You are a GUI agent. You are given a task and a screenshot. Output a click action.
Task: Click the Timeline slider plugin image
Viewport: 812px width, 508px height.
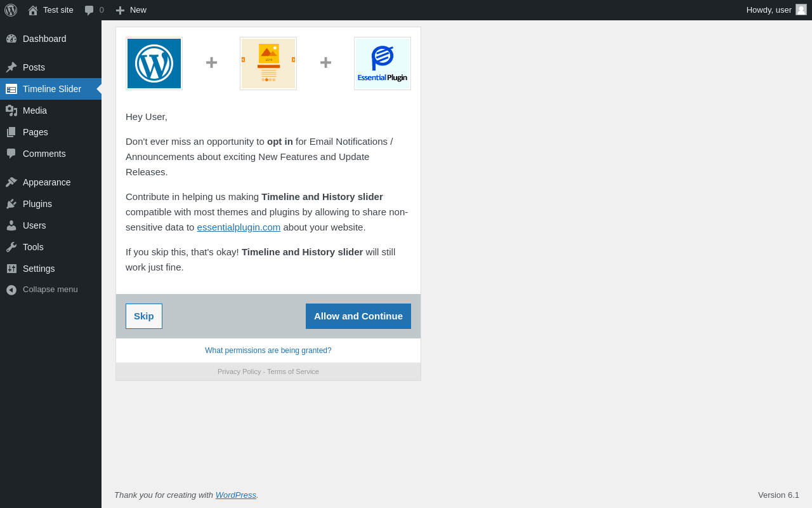coord(268,63)
